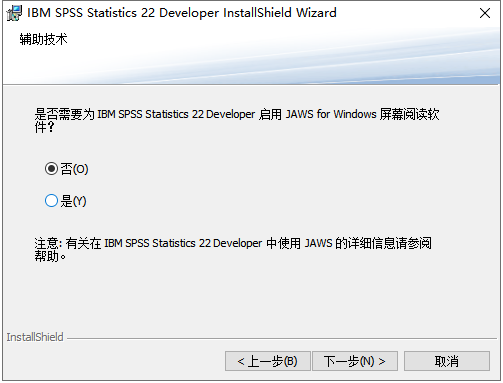
Task: Click the 注意 note about JAWS help
Action: 233,249
